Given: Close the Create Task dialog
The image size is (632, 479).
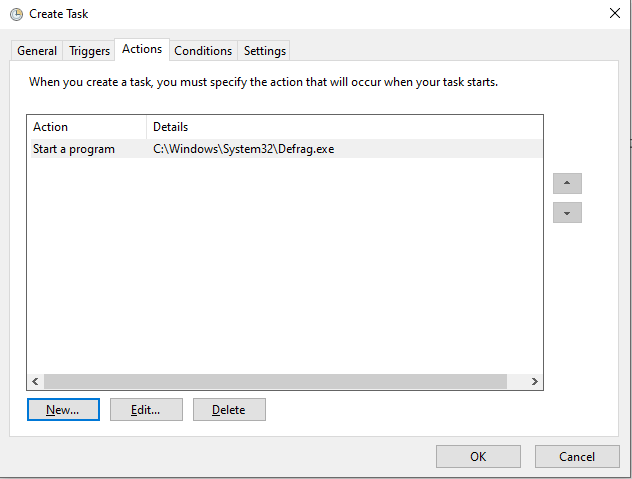Looking at the screenshot, I should click(x=613, y=14).
